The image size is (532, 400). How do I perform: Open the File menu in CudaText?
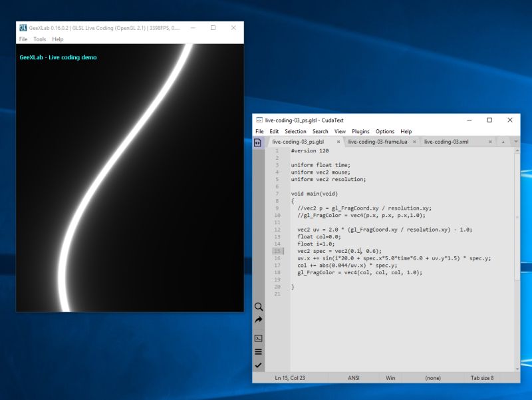click(259, 131)
